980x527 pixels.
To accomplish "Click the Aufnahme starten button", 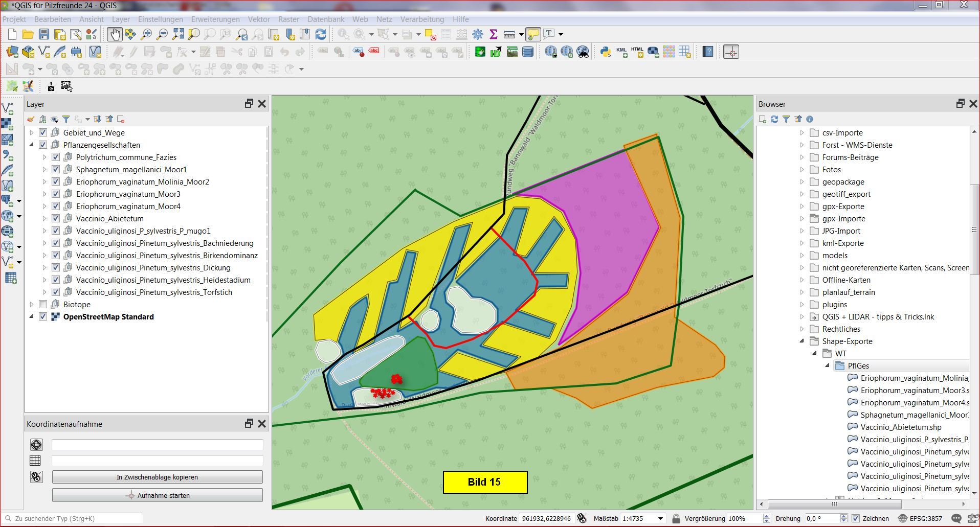I will tap(158, 495).
